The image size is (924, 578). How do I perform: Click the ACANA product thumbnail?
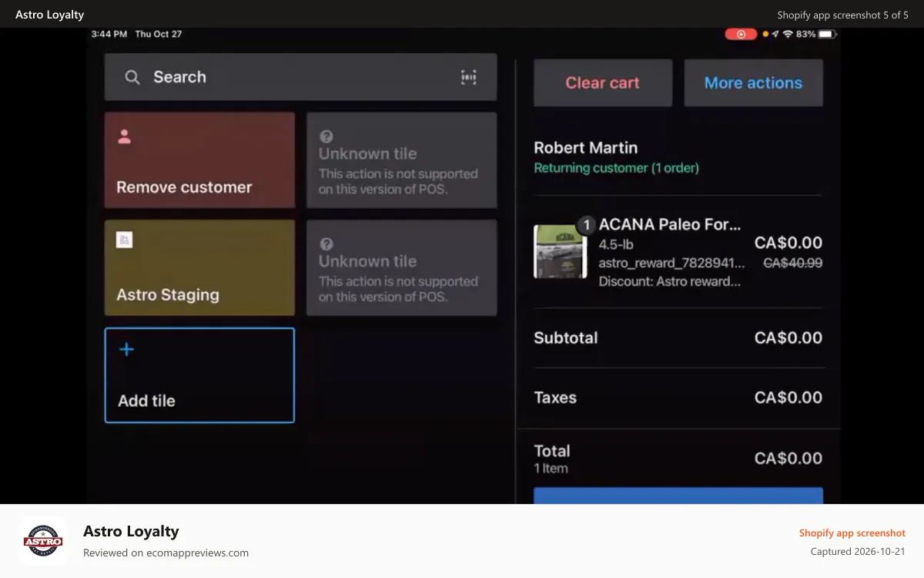pos(561,251)
